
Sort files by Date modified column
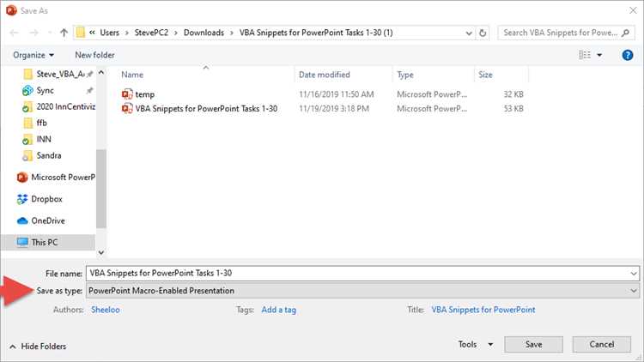pos(325,75)
